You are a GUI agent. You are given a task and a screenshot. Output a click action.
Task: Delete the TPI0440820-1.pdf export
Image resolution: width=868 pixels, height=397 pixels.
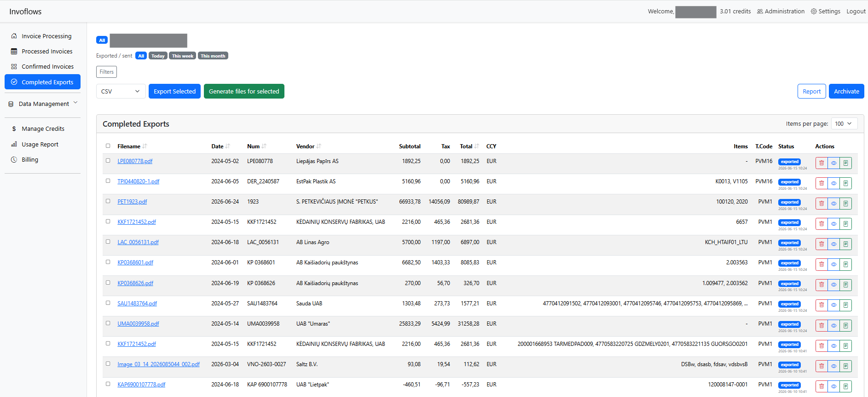pyautogui.click(x=822, y=183)
